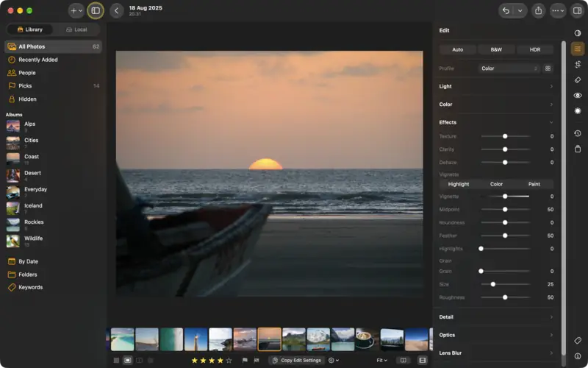588x368 pixels.
Task: Click the B&W button
Action: (496, 49)
